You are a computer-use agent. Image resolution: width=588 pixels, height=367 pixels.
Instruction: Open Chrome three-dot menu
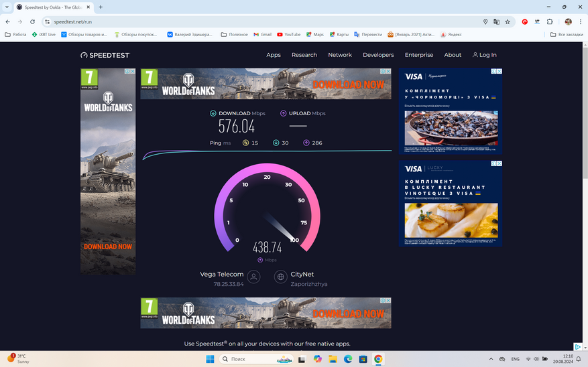click(x=581, y=21)
